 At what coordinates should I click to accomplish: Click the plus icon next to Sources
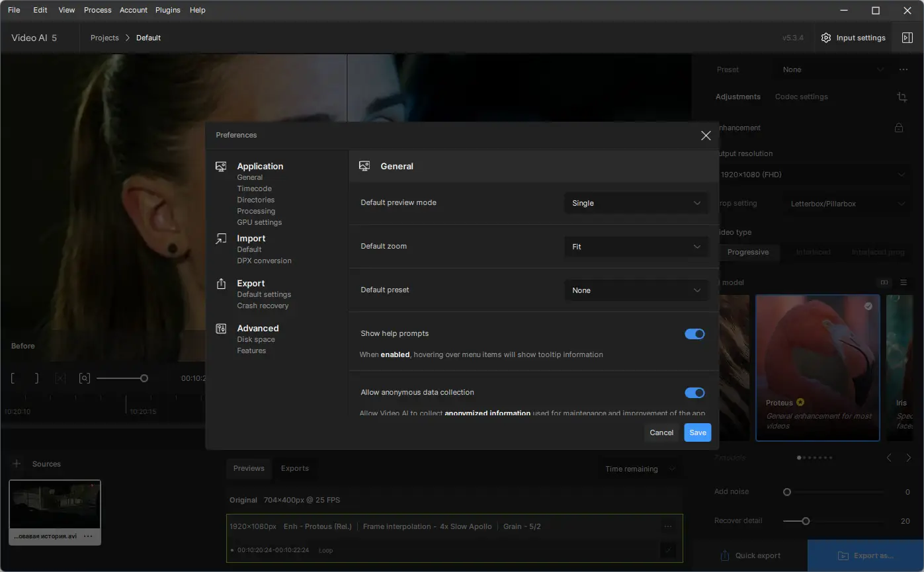[17, 464]
